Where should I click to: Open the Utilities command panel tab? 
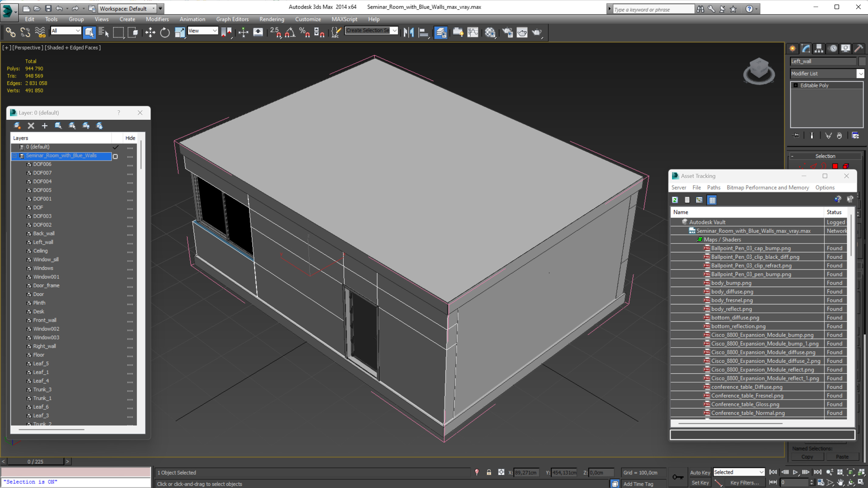[859, 48]
